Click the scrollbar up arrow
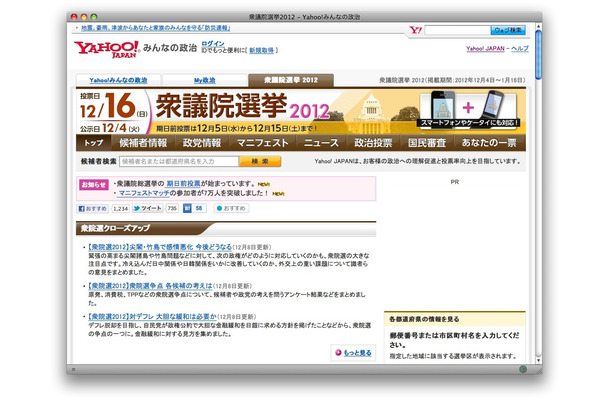610x400 pixels. coord(538,26)
